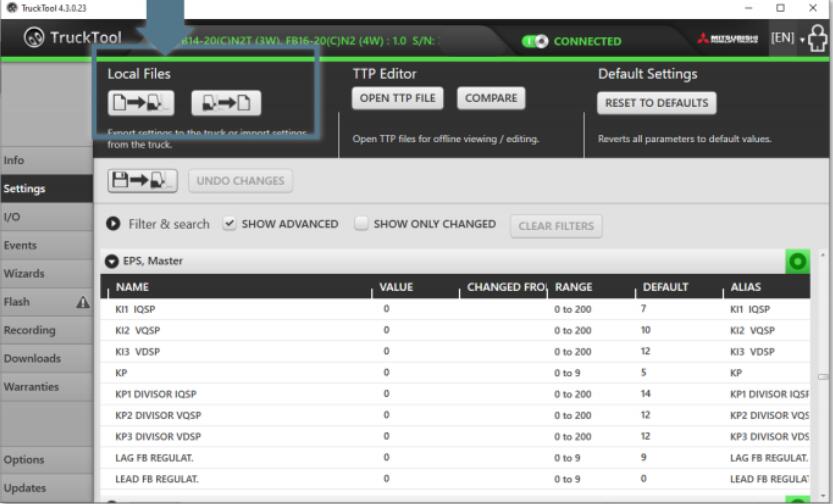Click the vertical scrollbar of parameter list
833x504 pixels.
click(x=823, y=378)
